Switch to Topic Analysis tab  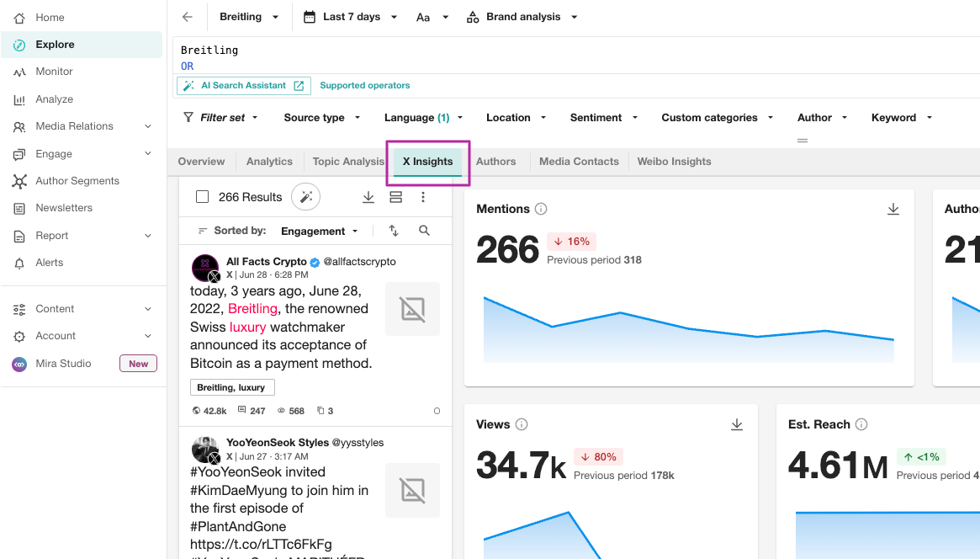(348, 162)
